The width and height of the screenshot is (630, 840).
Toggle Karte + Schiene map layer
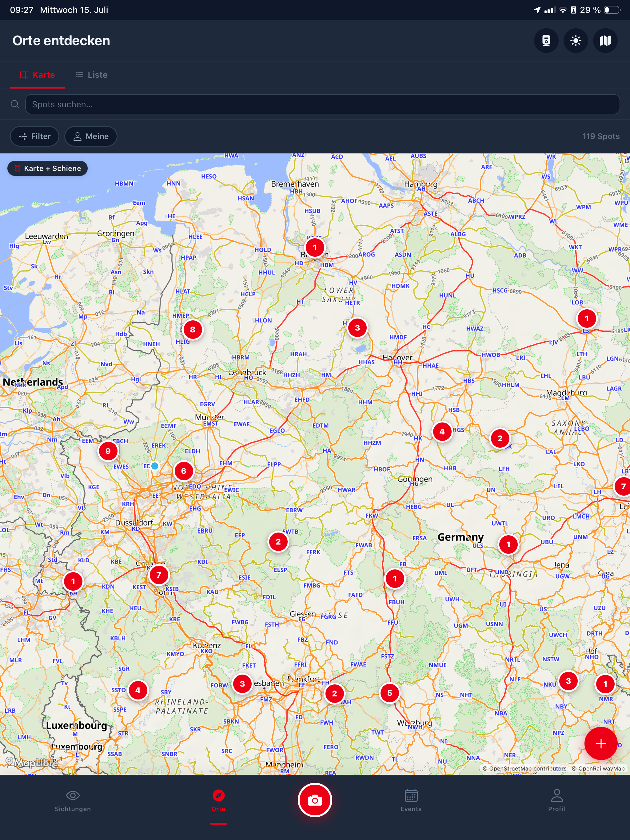coord(47,168)
